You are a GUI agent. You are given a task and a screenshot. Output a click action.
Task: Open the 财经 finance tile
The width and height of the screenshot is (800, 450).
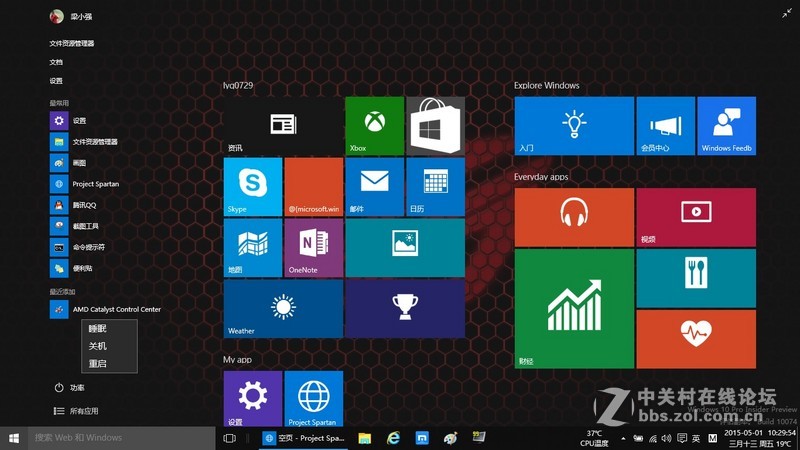pos(574,309)
